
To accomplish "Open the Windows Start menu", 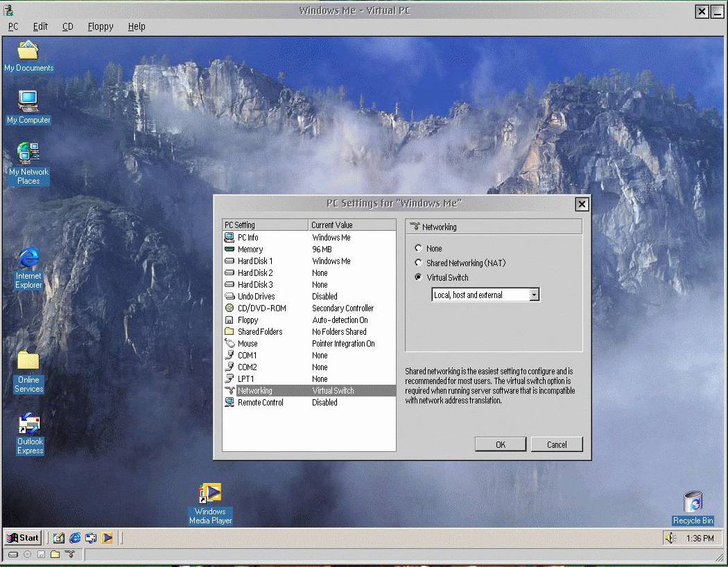I will pyautogui.click(x=23, y=538).
